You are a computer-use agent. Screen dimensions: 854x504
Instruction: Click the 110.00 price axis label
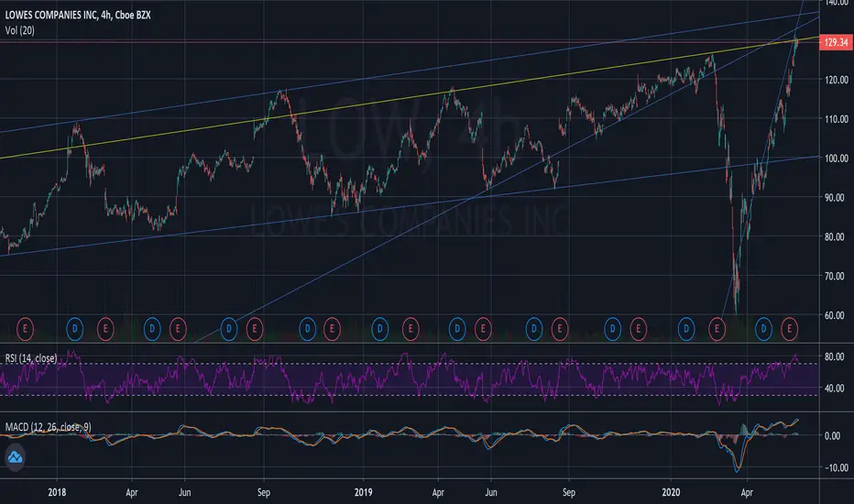point(836,119)
